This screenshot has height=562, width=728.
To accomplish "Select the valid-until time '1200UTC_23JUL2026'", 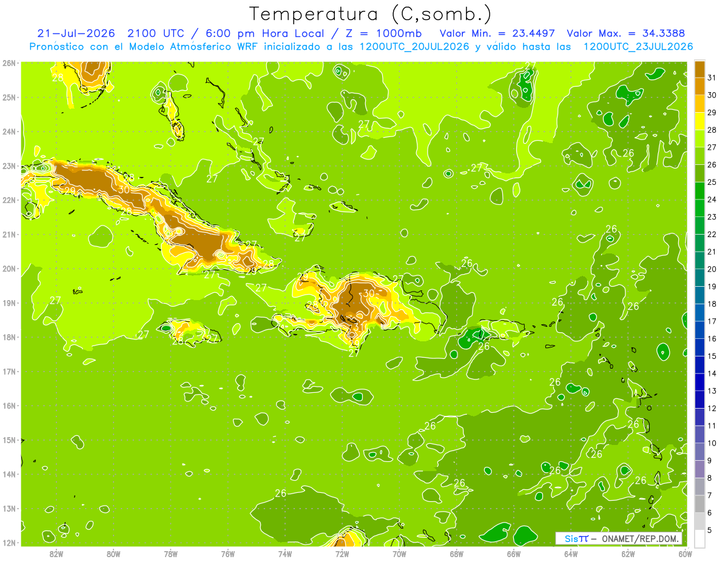I will point(638,47).
